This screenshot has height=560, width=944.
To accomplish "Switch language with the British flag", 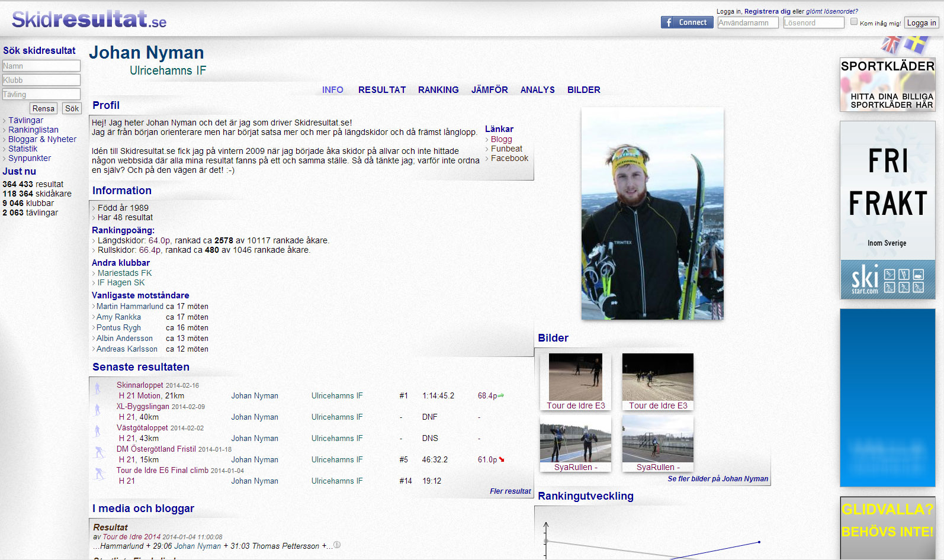I will tap(891, 44).
